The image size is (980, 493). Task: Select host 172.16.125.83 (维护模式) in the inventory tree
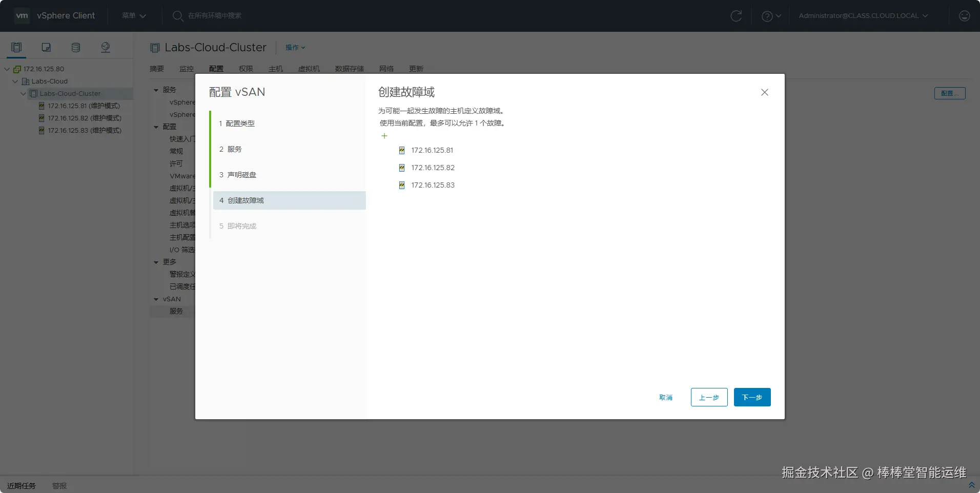85,131
